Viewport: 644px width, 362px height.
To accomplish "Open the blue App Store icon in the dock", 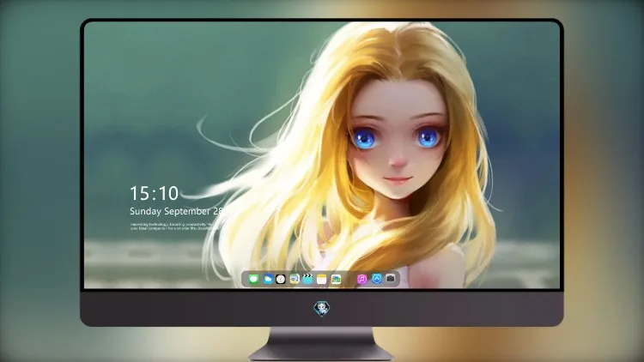I will pyautogui.click(x=377, y=279).
